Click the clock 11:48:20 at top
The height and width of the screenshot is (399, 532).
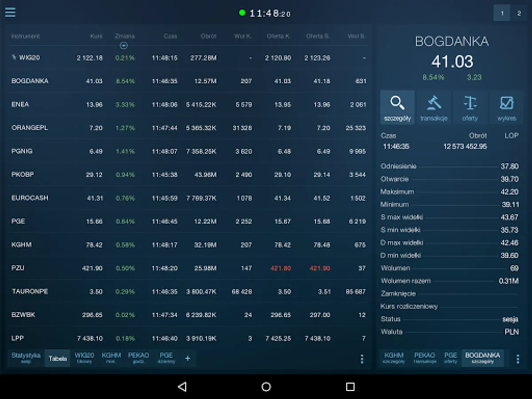point(270,13)
